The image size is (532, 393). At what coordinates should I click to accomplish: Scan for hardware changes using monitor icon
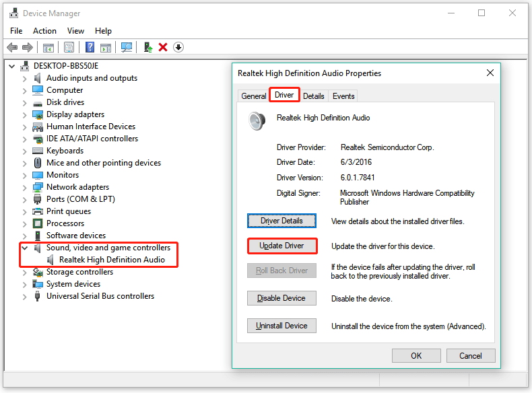pos(127,47)
